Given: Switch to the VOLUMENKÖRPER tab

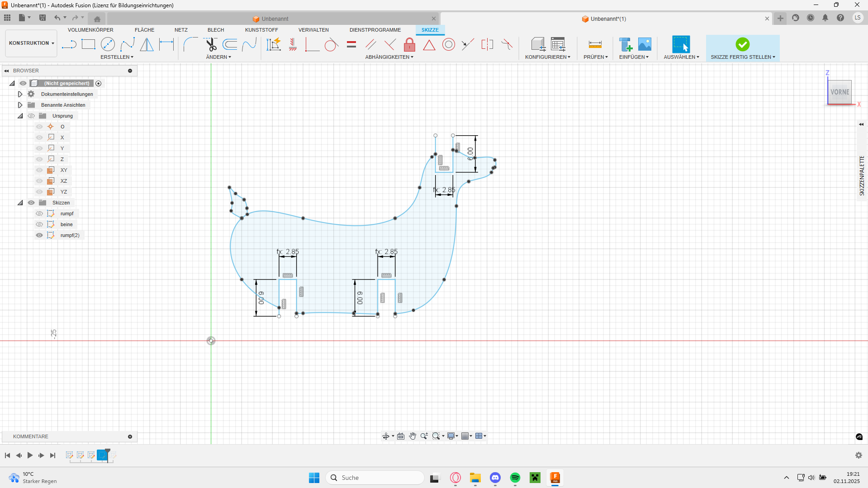Looking at the screenshot, I should click(x=90, y=30).
